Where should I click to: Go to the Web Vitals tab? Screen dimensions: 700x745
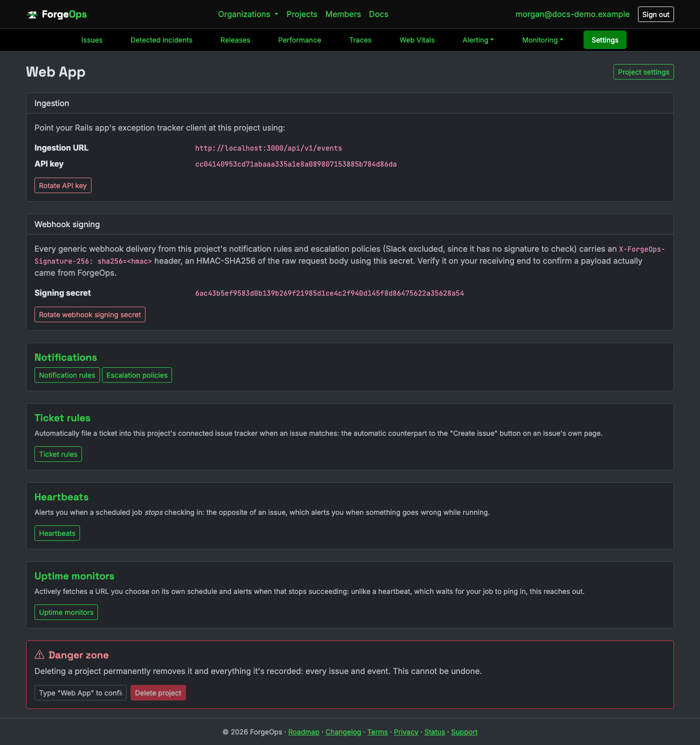417,40
